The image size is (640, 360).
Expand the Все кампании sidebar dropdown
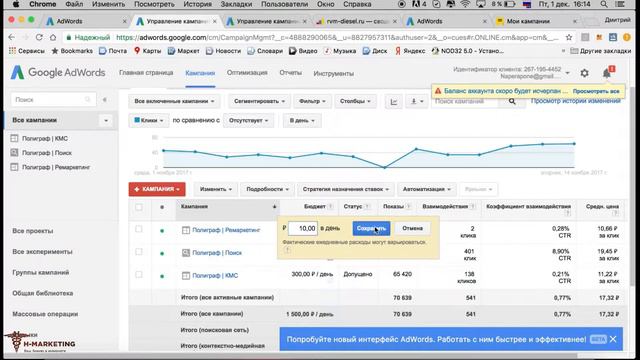click(x=106, y=120)
